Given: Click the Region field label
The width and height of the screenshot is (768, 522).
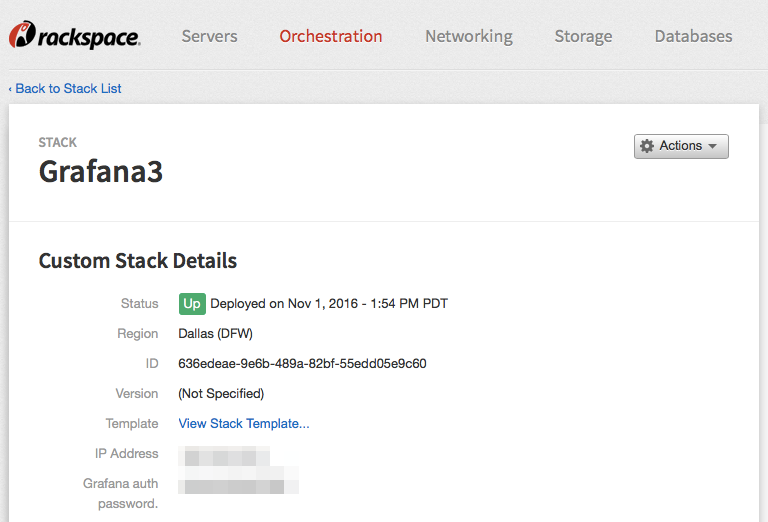Looking at the screenshot, I should tap(138, 334).
